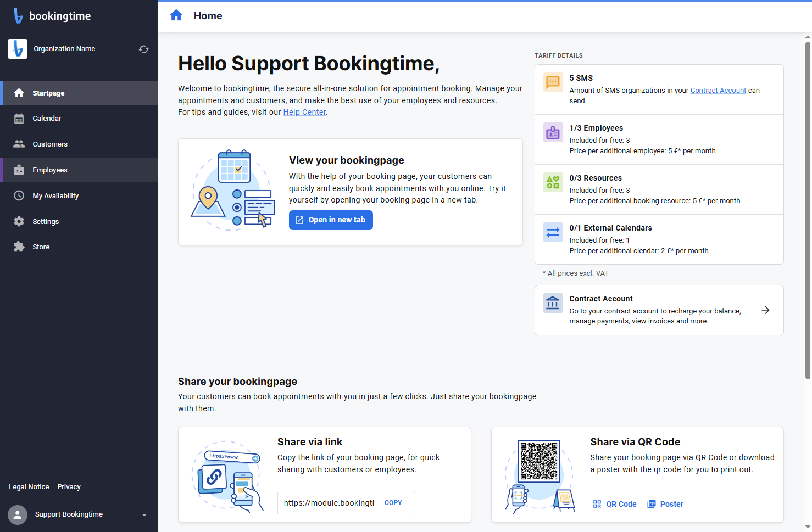Click the External Calendars arrows icon
The image size is (812, 532).
(553, 232)
